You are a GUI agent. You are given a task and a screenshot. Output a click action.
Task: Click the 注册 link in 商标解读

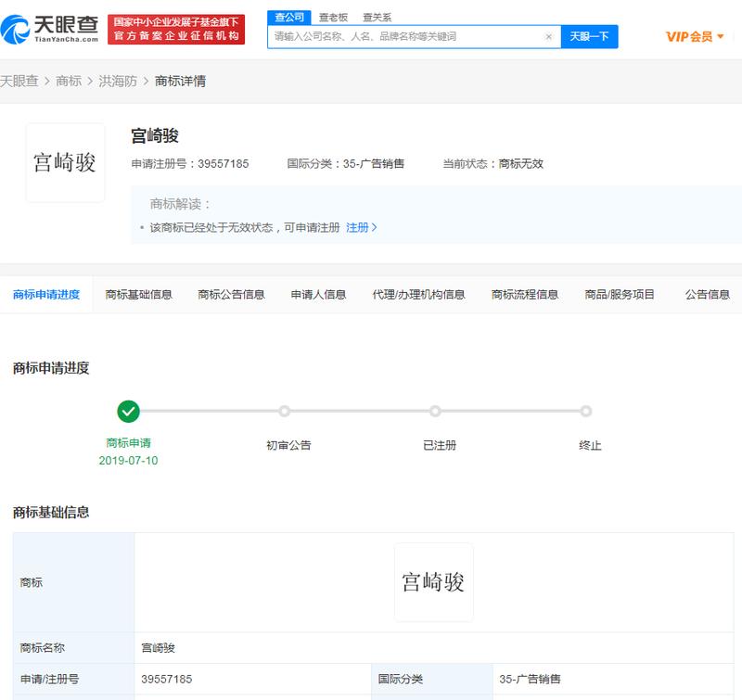tap(361, 227)
